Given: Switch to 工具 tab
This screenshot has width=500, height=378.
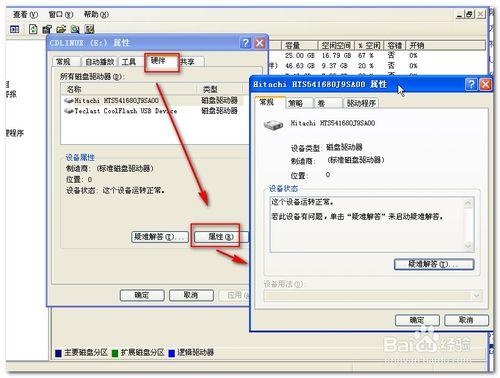Looking at the screenshot, I should 129,62.
